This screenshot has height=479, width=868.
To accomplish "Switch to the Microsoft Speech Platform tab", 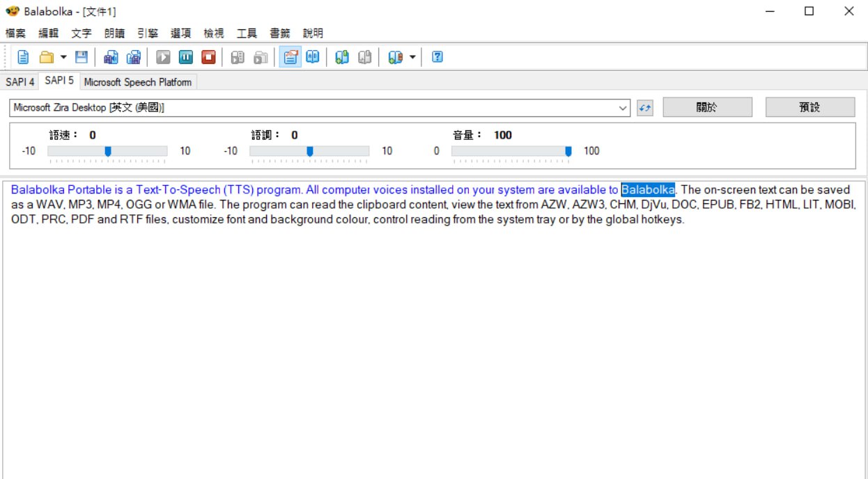I will point(137,82).
